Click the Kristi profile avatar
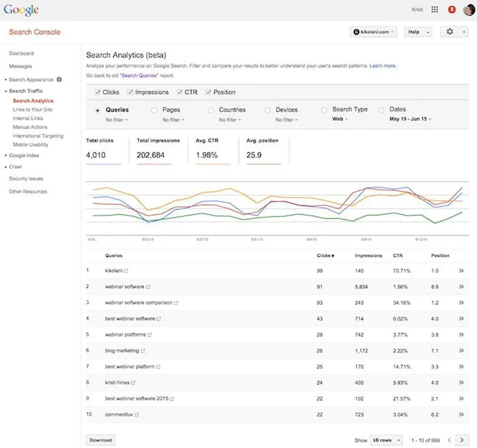Viewport: 477px width, 448px height. [x=468, y=9]
